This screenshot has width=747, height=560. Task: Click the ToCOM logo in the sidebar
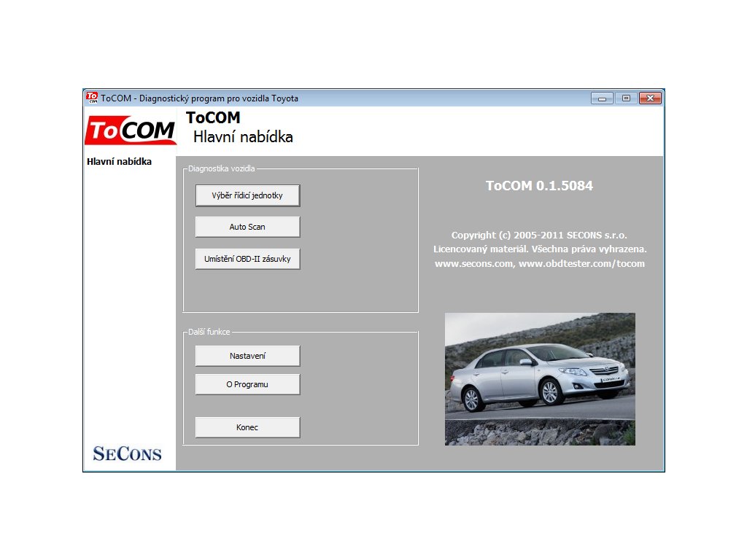click(131, 130)
